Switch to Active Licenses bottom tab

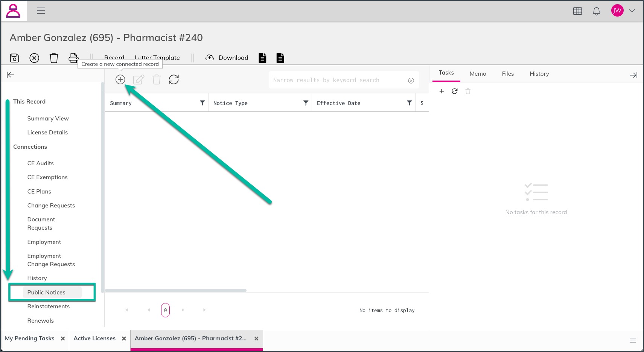[x=94, y=338]
